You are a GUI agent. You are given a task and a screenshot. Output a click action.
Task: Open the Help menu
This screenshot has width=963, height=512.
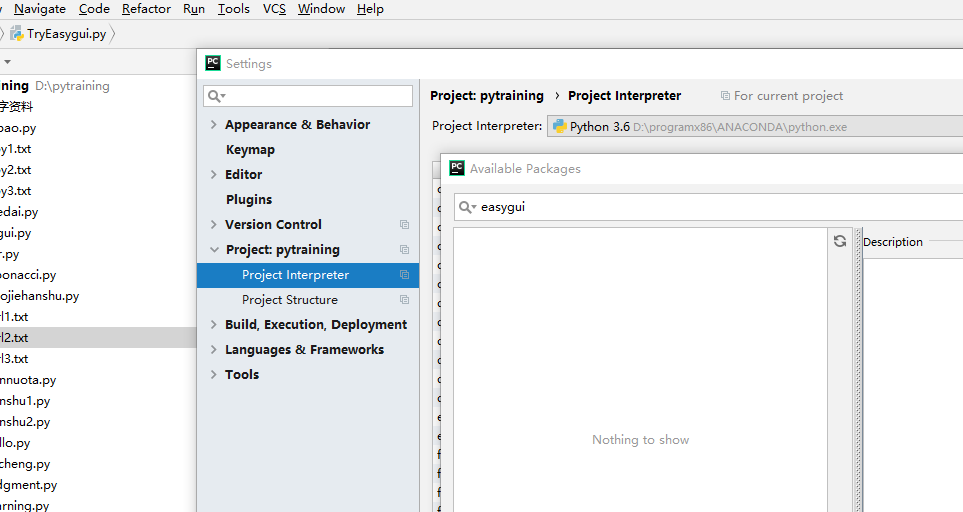pos(370,9)
